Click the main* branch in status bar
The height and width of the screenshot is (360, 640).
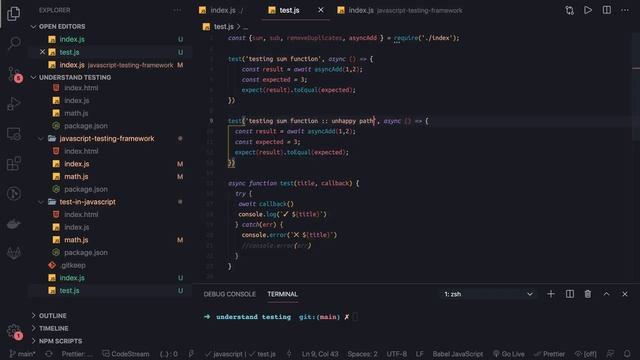[23, 354]
